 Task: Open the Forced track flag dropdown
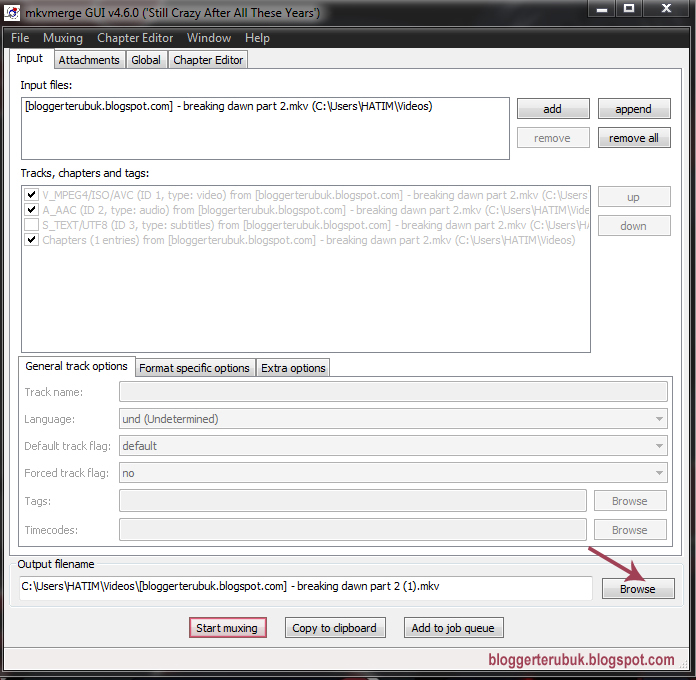[x=393, y=473]
